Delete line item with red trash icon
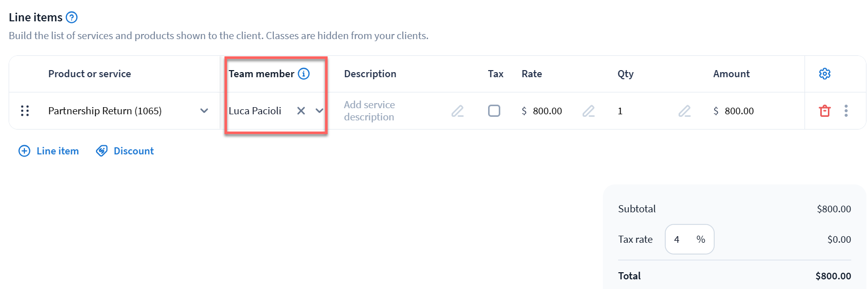The width and height of the screenshot is (868, 289). (824, 111)
